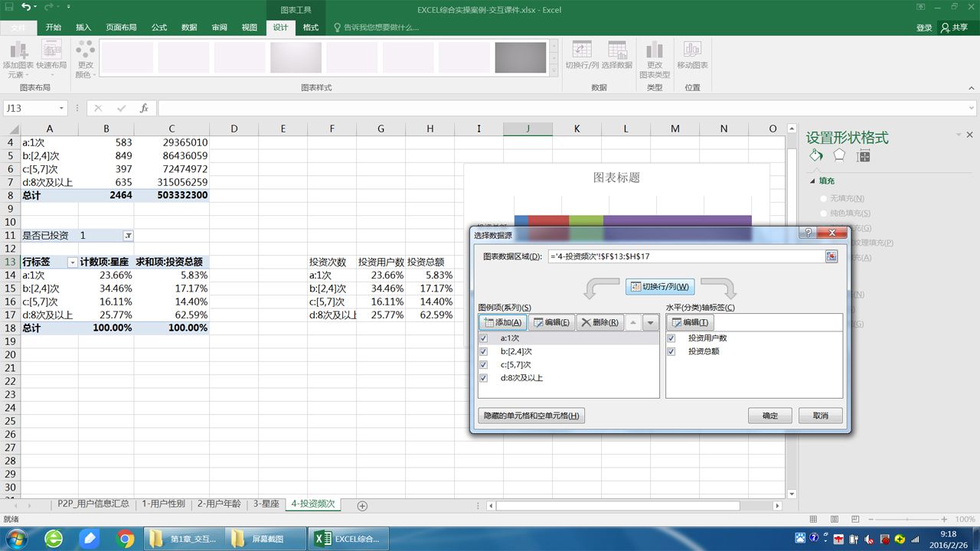The image size is (980, 551).
Task: Collapse the Fill (填充) section
Action: tap(813, 181)
